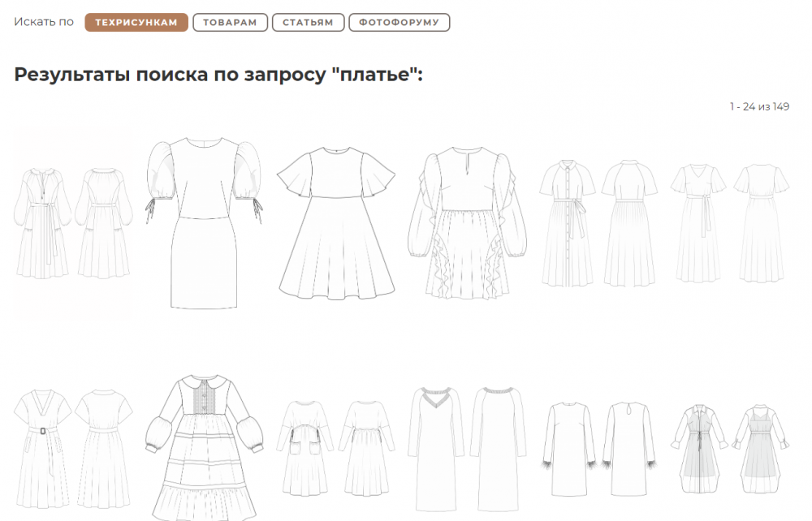The height and width of the screenshot is (521, 812).
Task: Click the search results heading for "платье"
Action: 219,75
